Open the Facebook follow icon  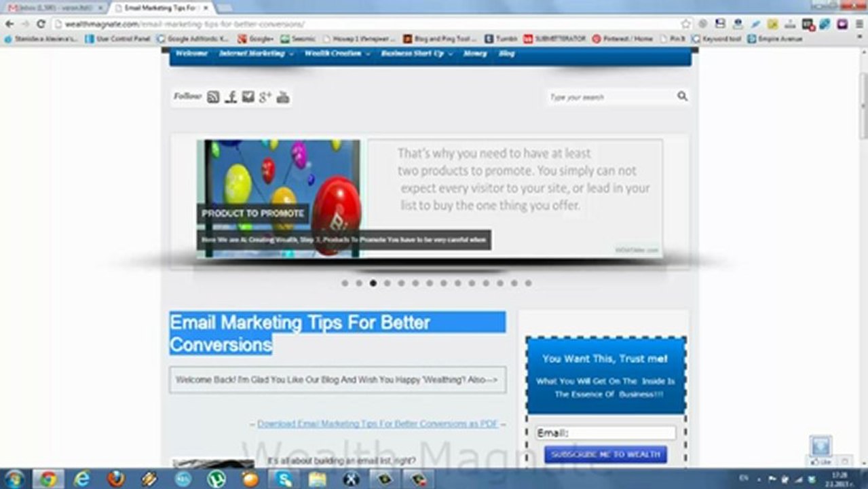(x=231, y=97)
